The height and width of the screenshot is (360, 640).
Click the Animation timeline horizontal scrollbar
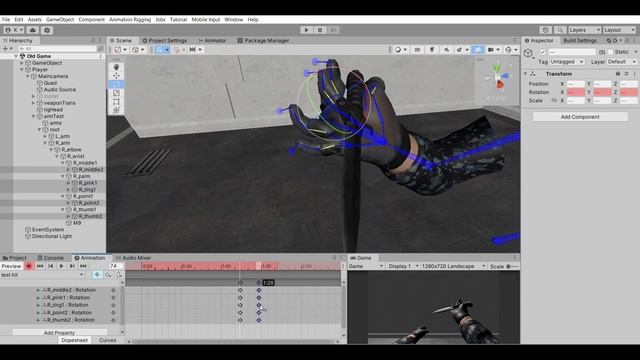233,342
